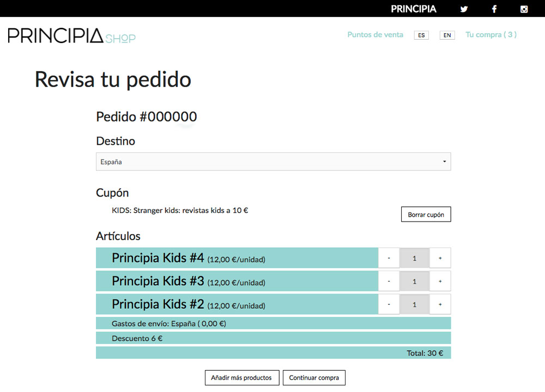Click the Revisa tu pedido heading
This screenshot has height=392, width=545.
[113, 79]
